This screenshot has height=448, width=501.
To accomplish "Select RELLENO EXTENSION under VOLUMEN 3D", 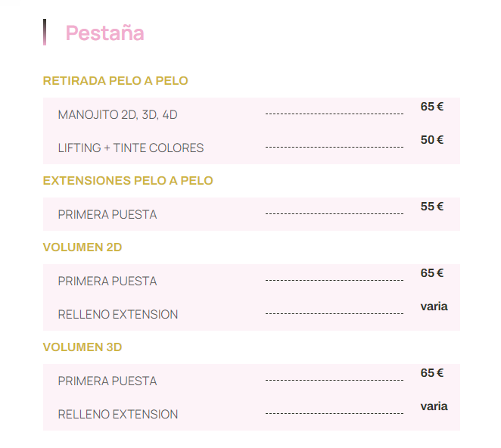I will pyautogui.click(x=118, y=415).
